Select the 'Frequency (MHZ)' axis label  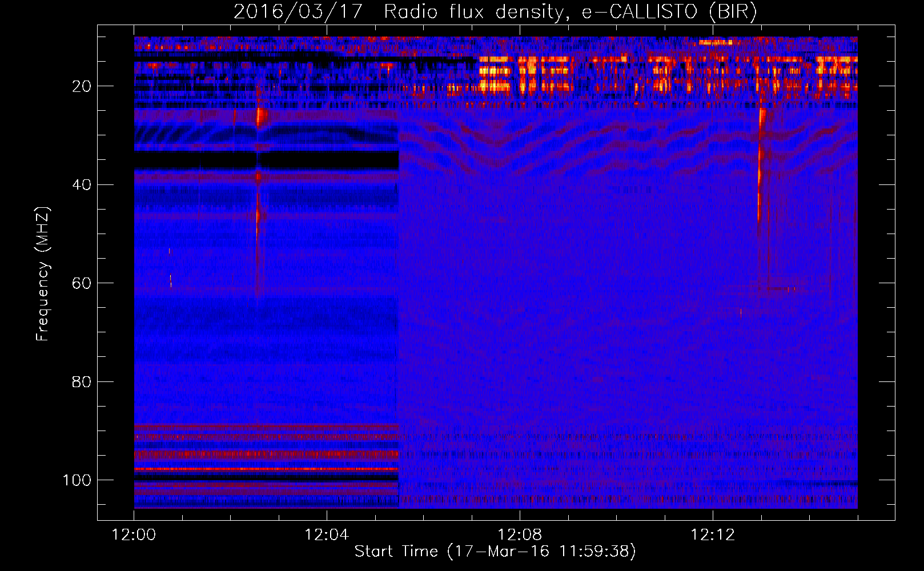click(43, 274)
